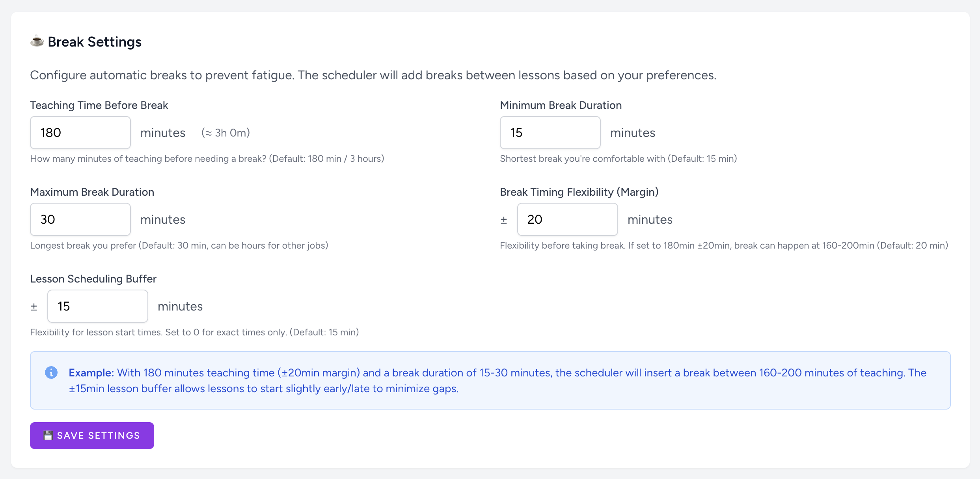Viewport: 980px width, 479px height.
Task: Click the Break Timing Flexibility (Margin) label
Action: (579, 192)
